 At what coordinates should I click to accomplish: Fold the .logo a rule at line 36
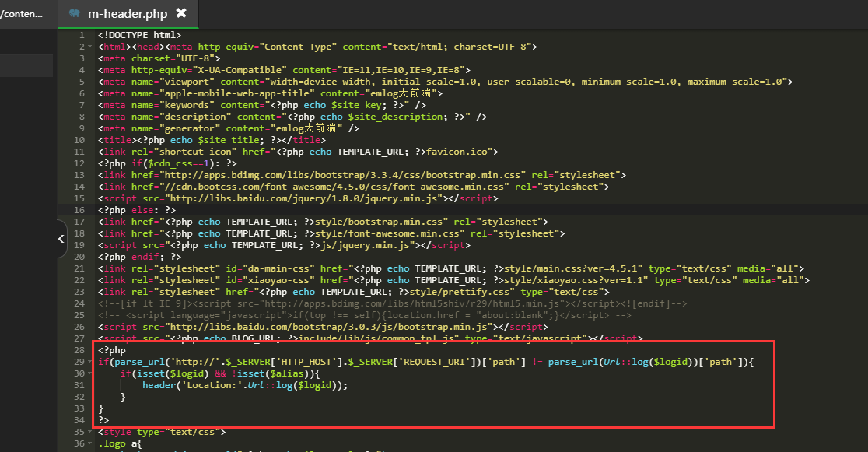pyautogui.click(x=90, y=443)
